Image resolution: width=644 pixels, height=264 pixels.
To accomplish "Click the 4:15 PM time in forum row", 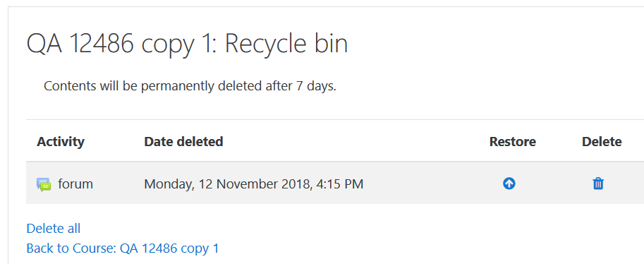I will pyautogui.click(x=340, y=184).
